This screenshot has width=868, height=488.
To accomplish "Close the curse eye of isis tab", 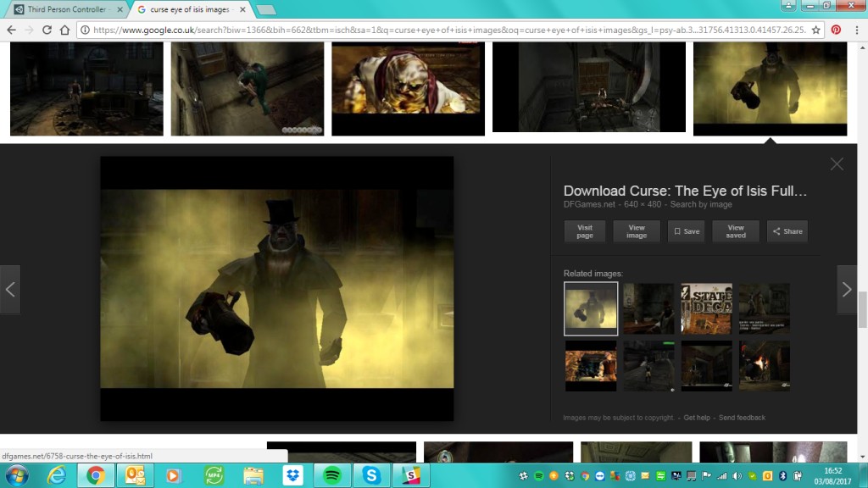I will click(242, 9).
